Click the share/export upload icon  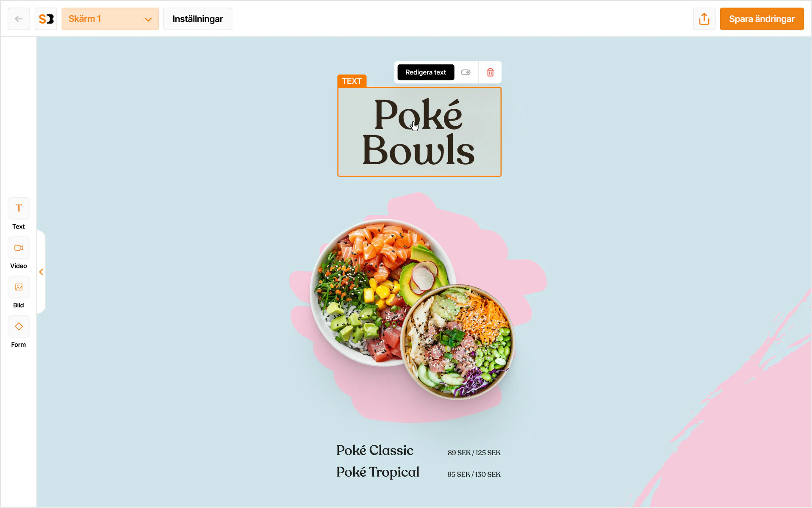click(x=704, y=19)
